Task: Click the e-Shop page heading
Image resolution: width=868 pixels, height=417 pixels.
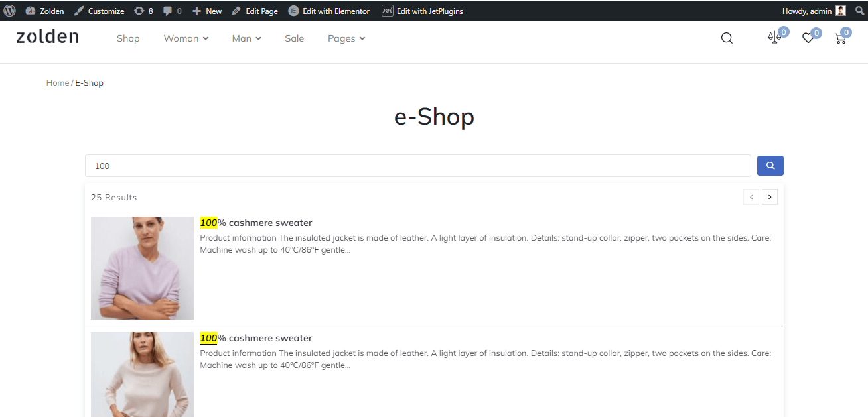Action: [434, 117]
